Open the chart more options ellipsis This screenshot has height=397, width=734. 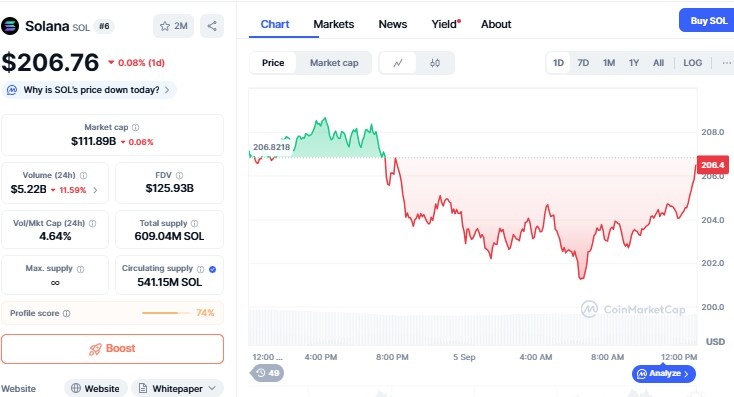coord(726,63)
